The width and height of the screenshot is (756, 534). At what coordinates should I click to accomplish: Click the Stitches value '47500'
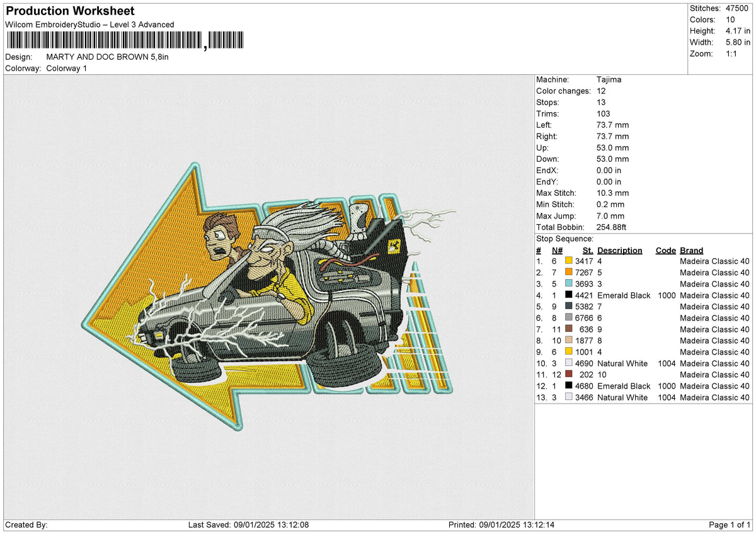tap(736, 8)
